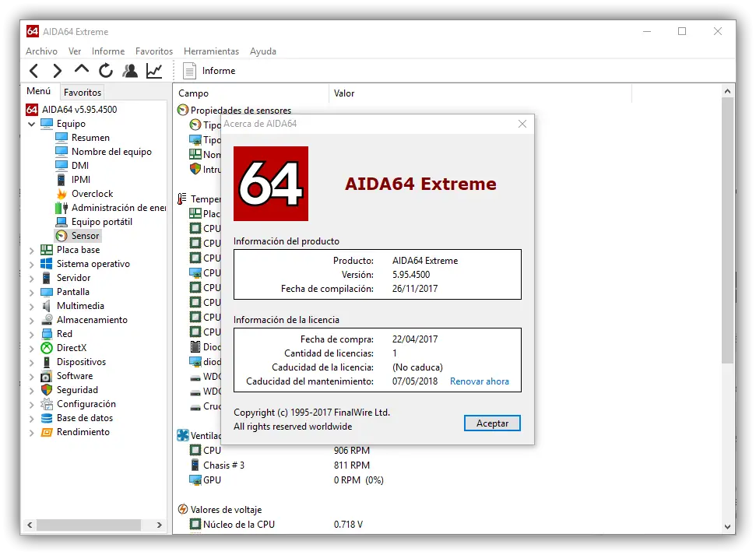Select the IPMI item icon
Screen dimensions: 756x555
click(62, 179)
